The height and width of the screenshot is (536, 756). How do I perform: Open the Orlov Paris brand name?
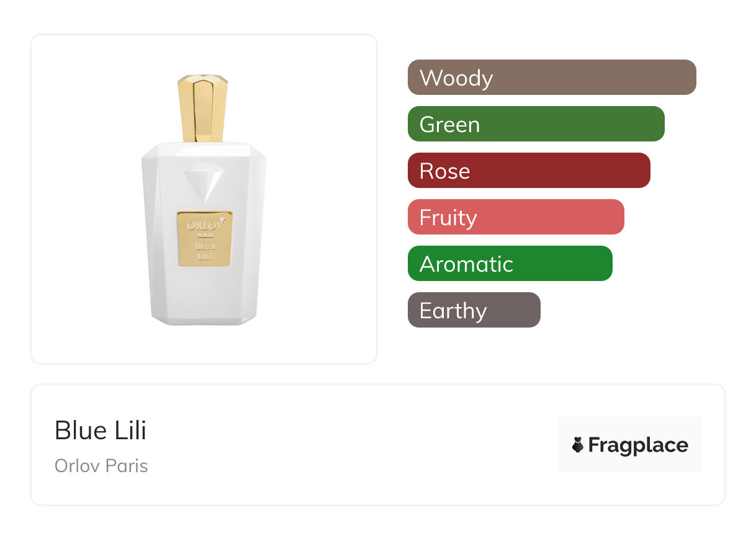pyautogui.click(x=101, y=466)
